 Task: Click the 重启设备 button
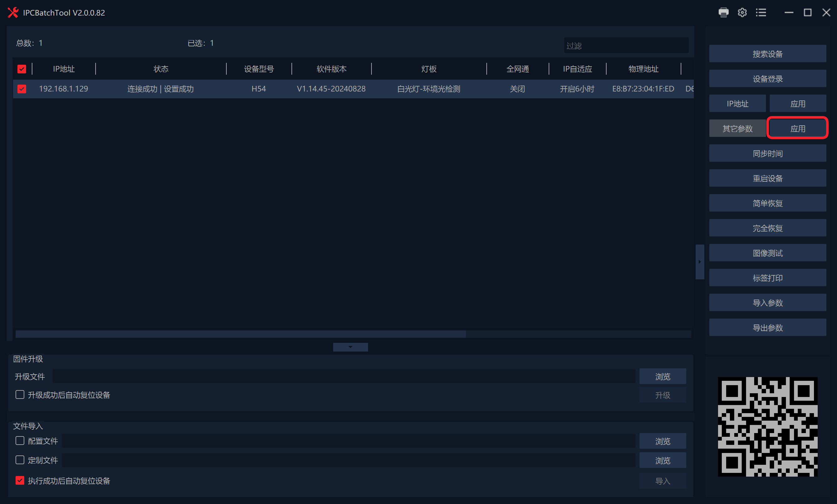tap(767, 178)
